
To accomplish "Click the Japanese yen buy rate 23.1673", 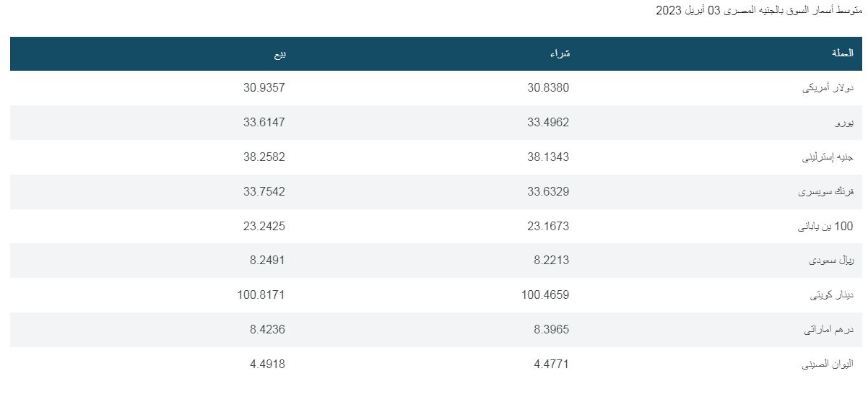I will point(548,227).
